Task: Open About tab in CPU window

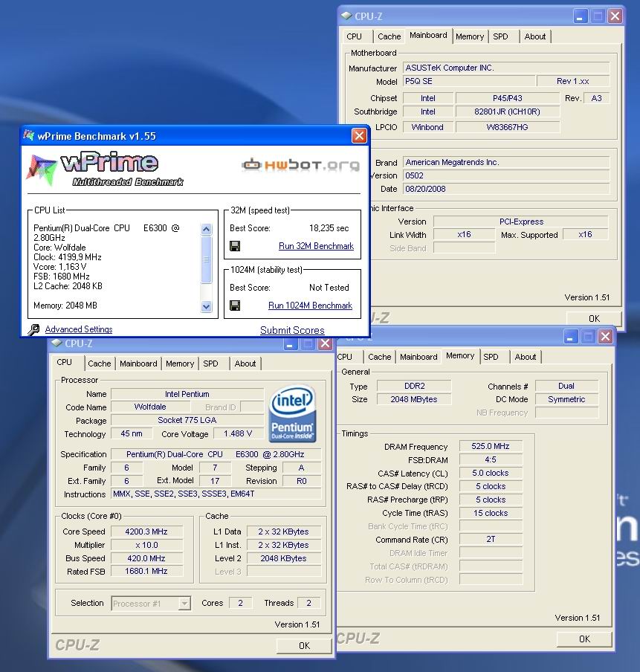Action: click(x=245, y=364)
